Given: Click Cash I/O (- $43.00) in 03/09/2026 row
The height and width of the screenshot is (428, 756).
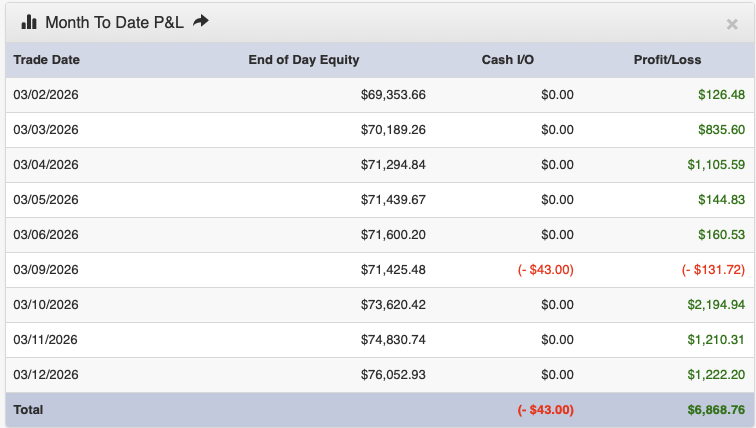Looking at the screenshot, I should (x=545, y=269).
